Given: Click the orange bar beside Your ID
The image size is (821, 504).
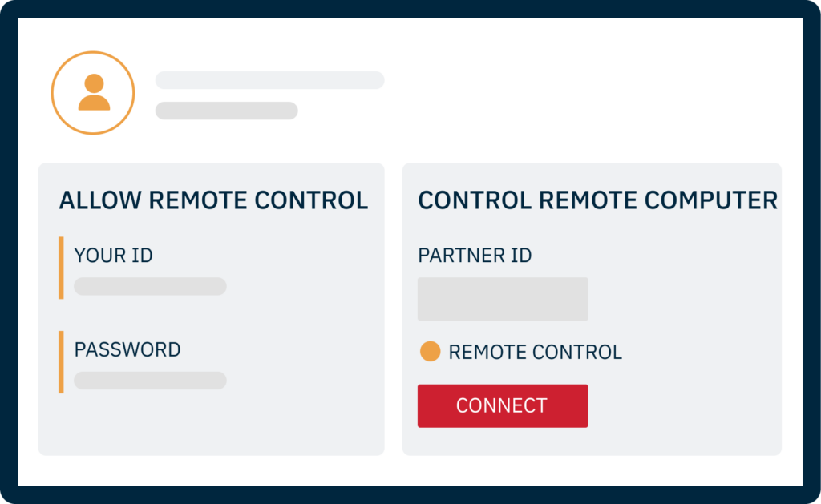Looking at the screenshot, I should click(61, 268).
